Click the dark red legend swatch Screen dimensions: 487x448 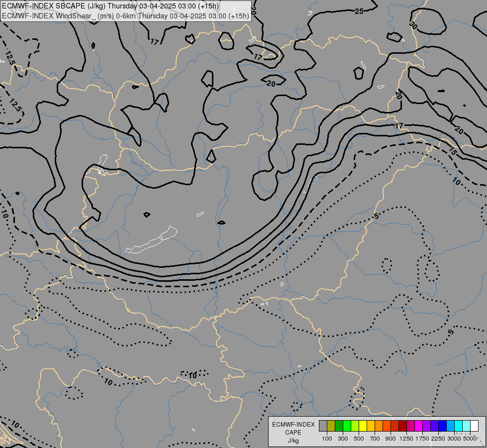(402, 426)
